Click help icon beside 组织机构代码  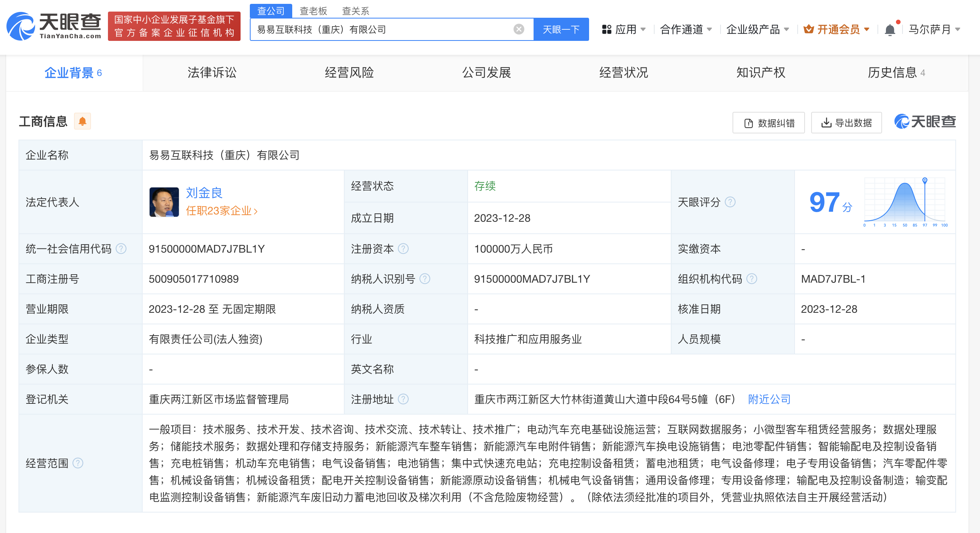click(x=752, y=279)
